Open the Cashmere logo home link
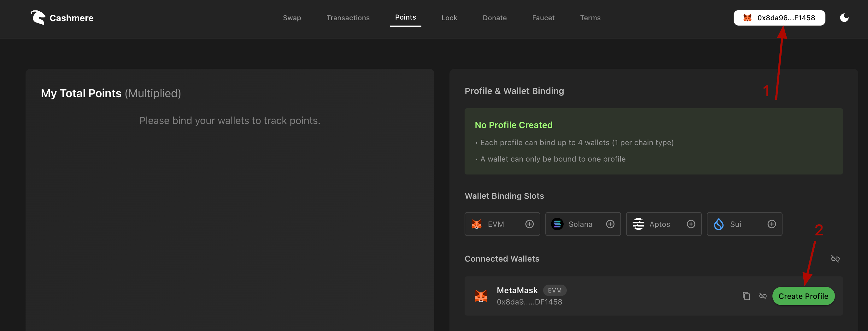868x331 pixels. click(x=62, y=18)
